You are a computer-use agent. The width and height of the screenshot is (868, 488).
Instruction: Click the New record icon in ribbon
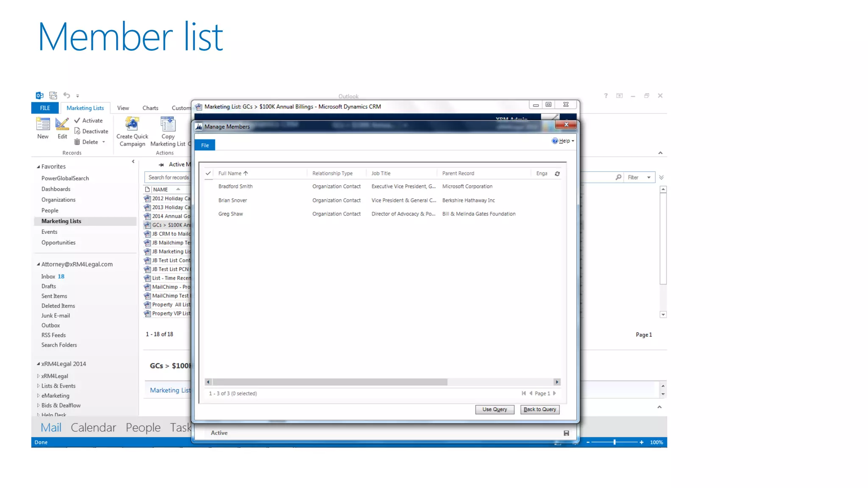[43, 125]
